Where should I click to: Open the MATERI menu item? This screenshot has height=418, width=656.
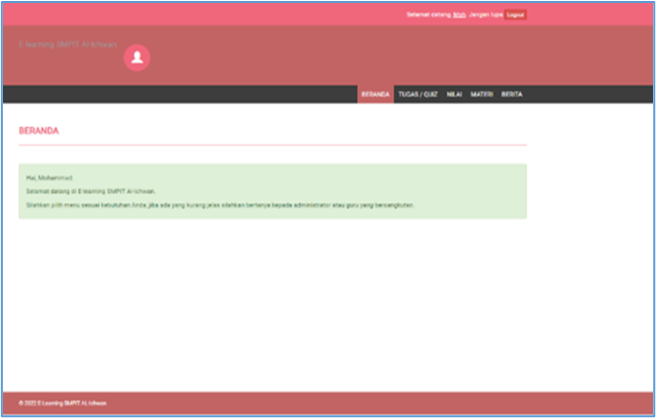481,94
